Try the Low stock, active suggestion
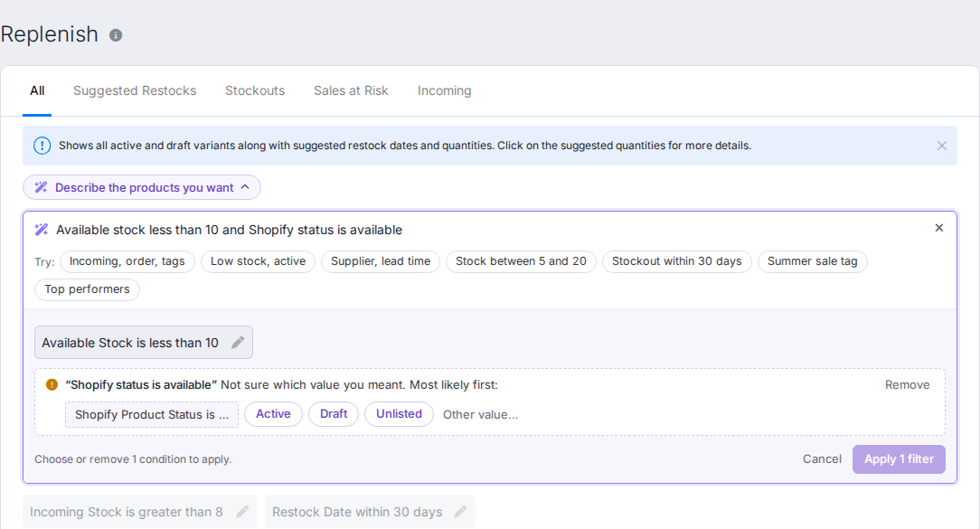 (259, 261)
